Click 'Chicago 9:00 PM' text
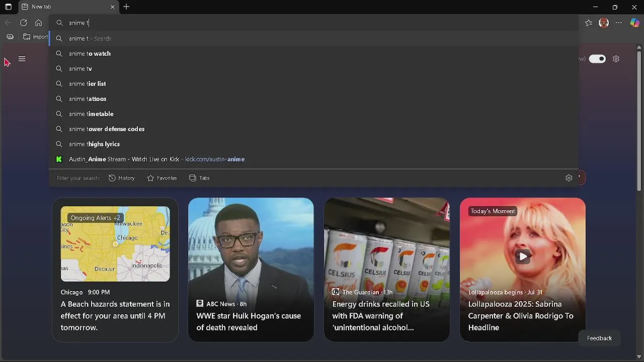This screenshot has height=362, width=644. coord(85,292)
